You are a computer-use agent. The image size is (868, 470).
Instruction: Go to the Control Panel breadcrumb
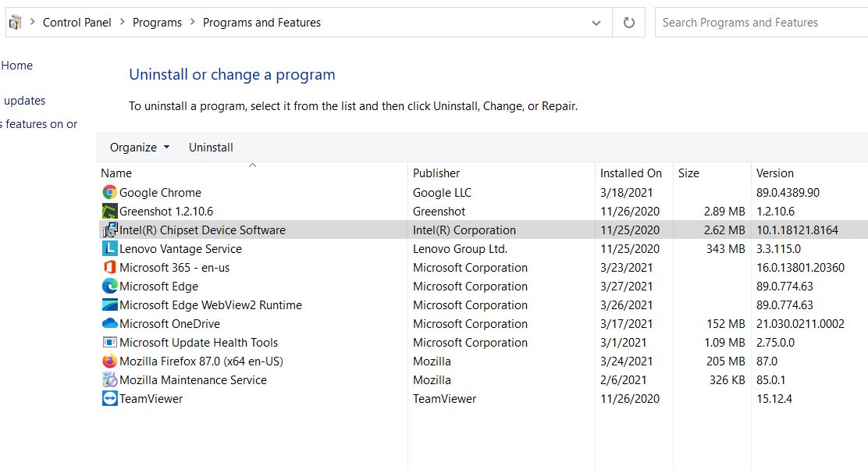click(x=77, y=23)
